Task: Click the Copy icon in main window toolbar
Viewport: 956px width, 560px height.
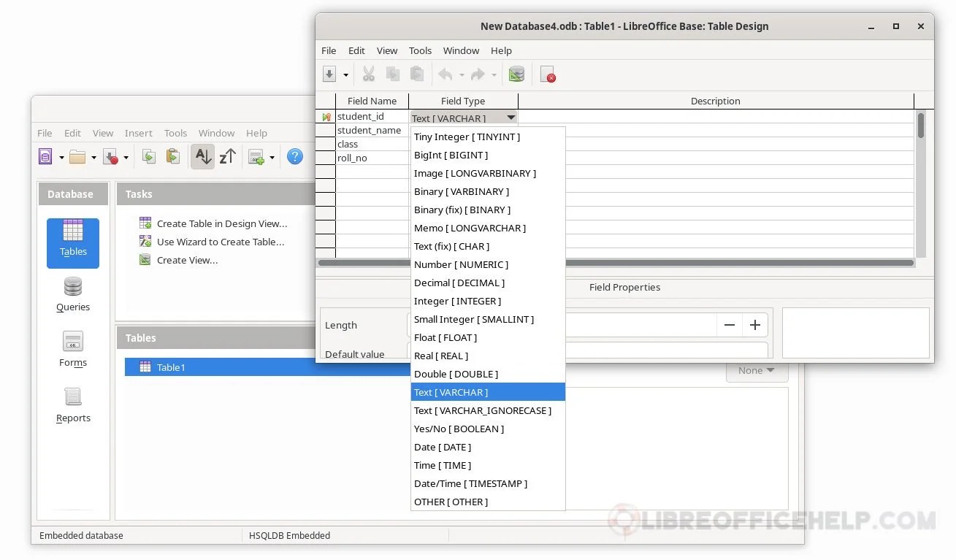Action: click(148, 156)
